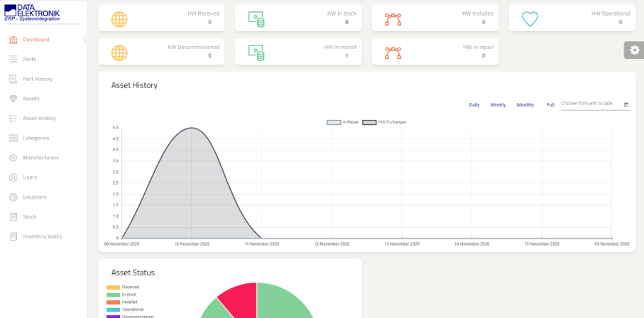Click the money icon on HW In stock card
644x318 pixels.
(256, 19)
